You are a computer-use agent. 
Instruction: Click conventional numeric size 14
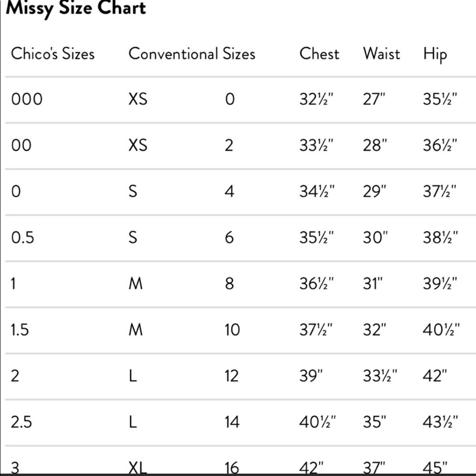pyautogui.click(x=232, y=422)
